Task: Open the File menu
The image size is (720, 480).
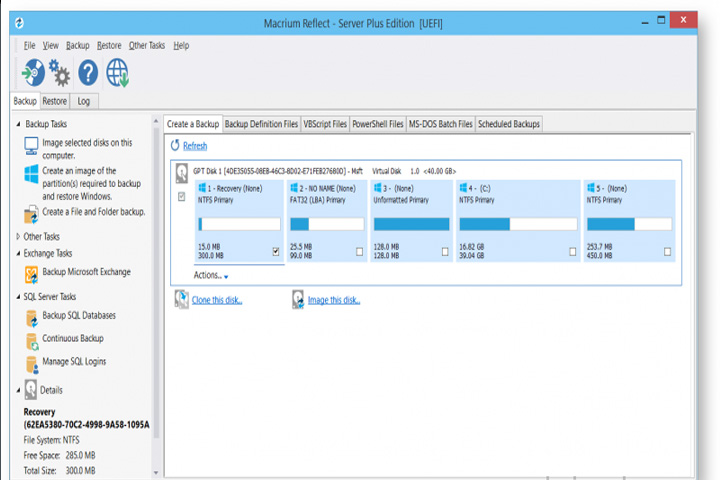Action: point(29,45)
